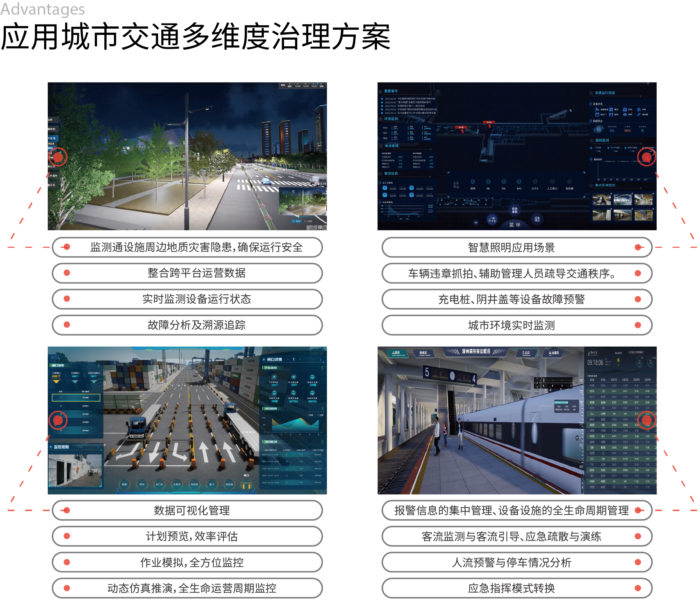Open the search magnifier in port dashboard

click(x=58, y=357)
